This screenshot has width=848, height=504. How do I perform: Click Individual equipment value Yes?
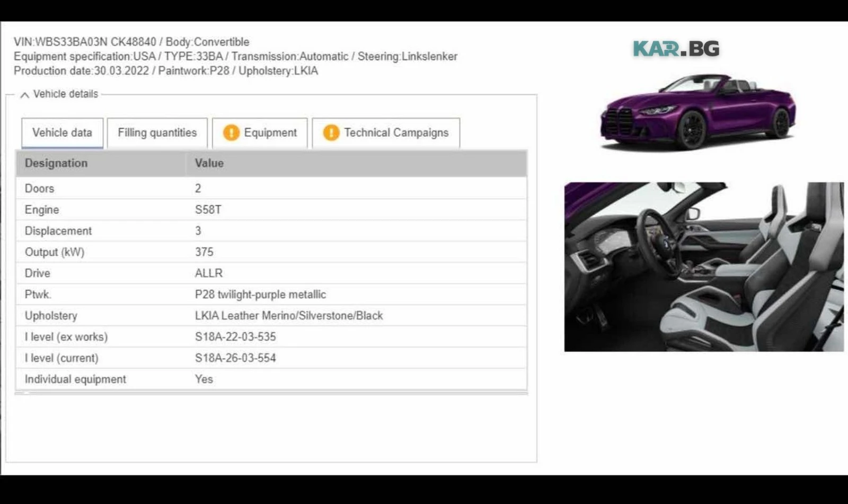point(204,379)
